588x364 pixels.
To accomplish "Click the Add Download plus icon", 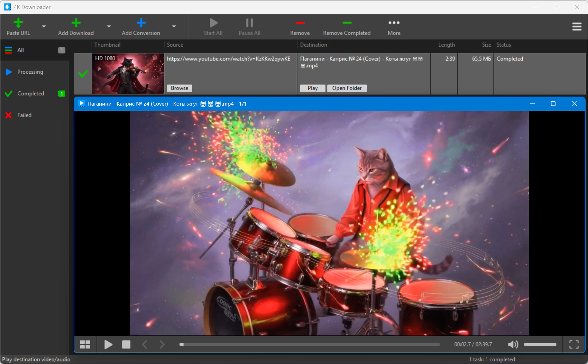I will coord(76,23).
